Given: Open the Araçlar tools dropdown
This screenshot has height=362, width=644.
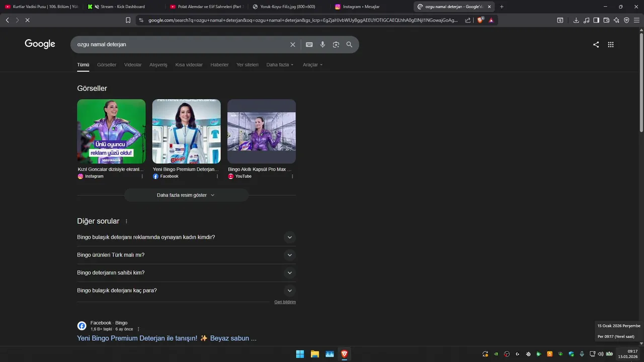Looking at the screenshot, I should coord(312,65).
